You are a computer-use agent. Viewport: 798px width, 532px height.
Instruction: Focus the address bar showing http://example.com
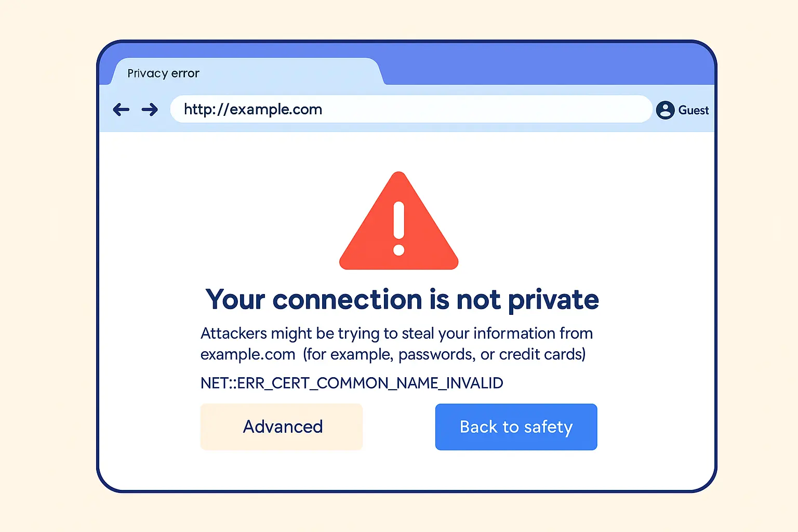coord(410,109)
